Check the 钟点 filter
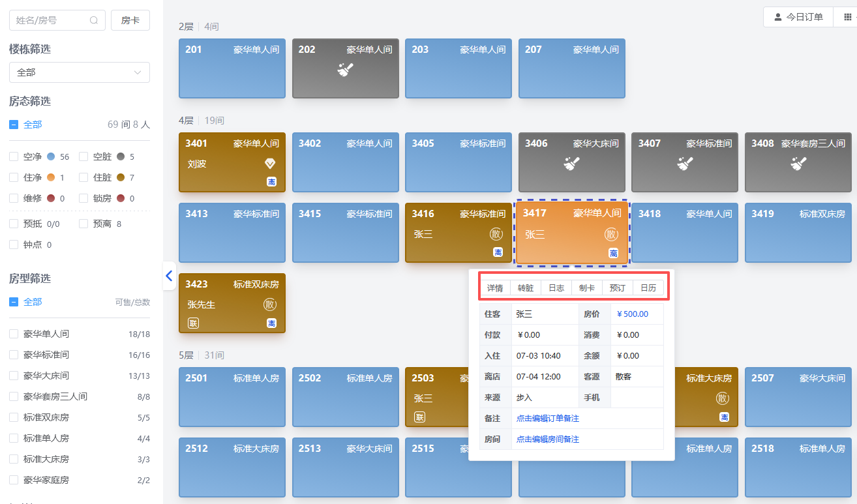The width and height of the screenshot is (857, 504). click(14, 245)
